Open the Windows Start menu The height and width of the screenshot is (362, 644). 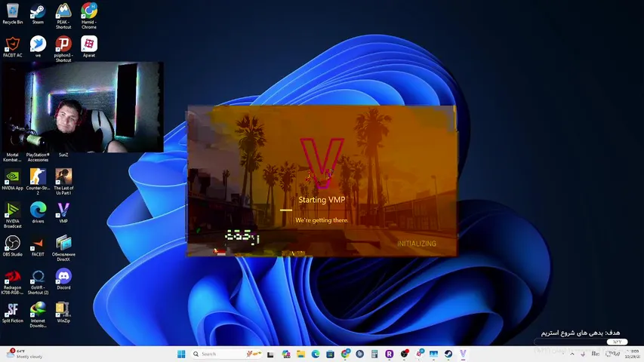(181, 354)
